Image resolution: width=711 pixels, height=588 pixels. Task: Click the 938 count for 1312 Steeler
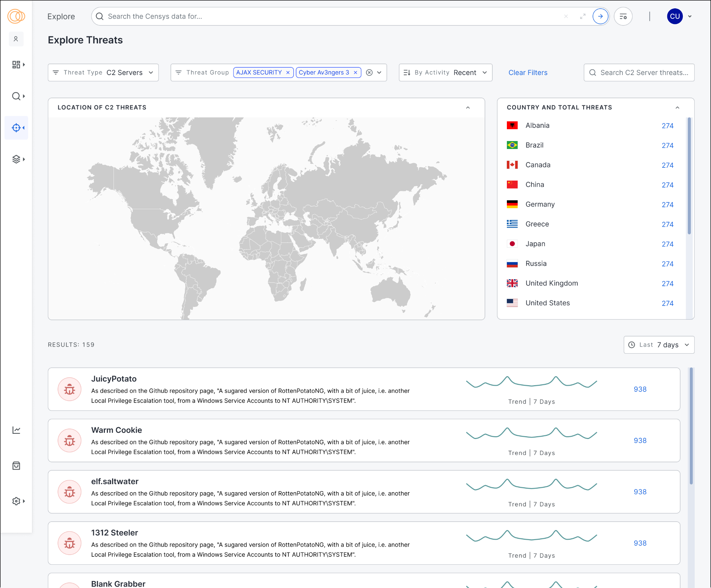640,544
